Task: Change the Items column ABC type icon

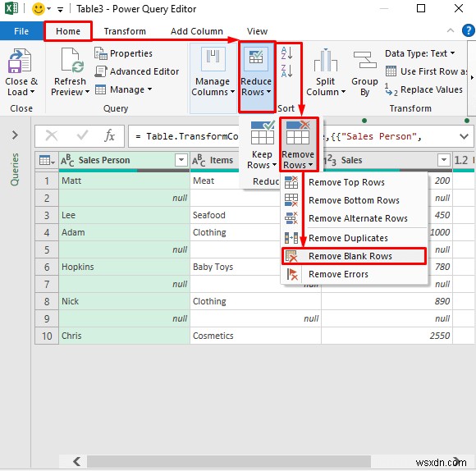Action: [x=199, y=160]
